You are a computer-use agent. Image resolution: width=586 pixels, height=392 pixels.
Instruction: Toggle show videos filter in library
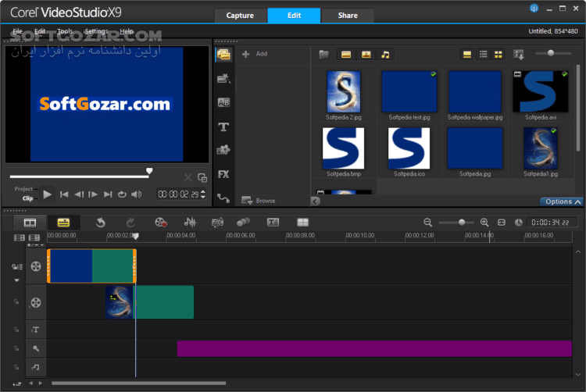346,55
